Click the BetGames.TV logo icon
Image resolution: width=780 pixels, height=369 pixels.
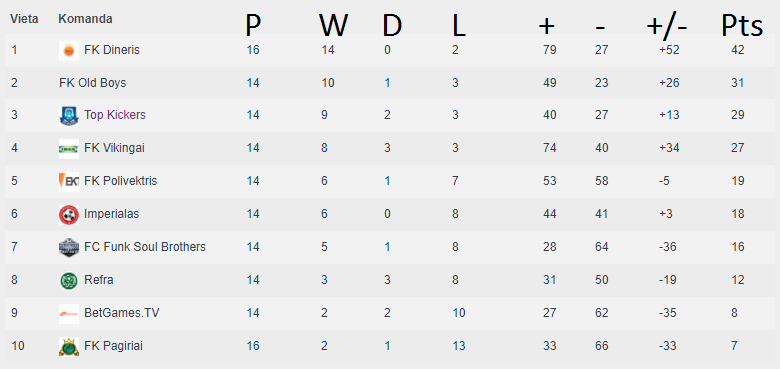(x=69, y=313)
